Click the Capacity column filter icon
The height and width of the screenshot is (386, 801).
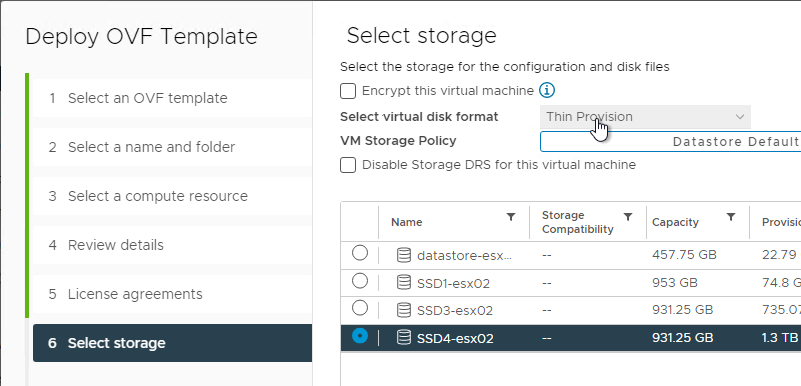click(731, 217)
